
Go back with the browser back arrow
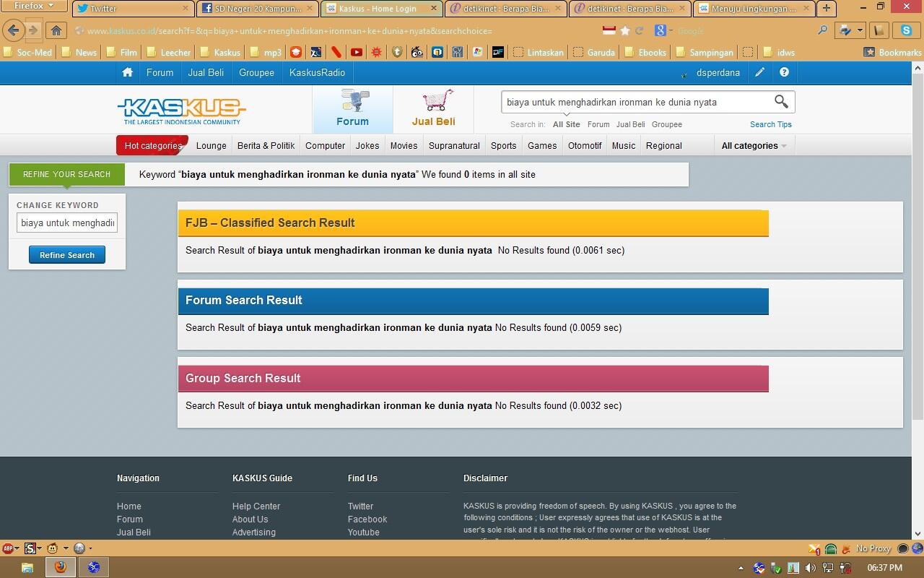coord(13,30)
